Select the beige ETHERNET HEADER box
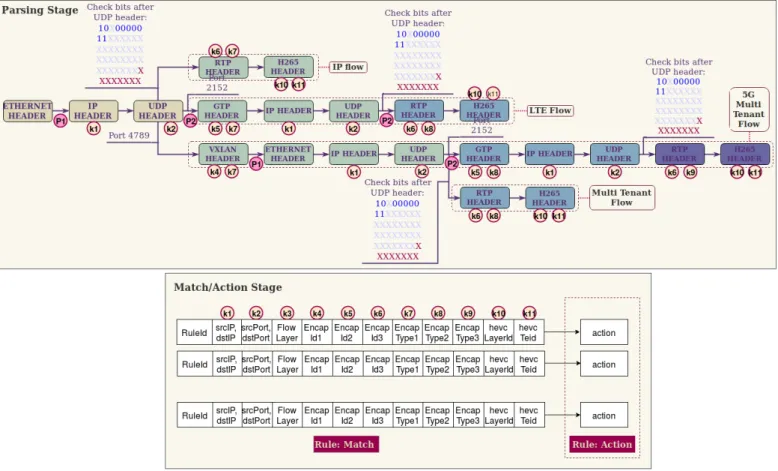 [x=27, y=111]
